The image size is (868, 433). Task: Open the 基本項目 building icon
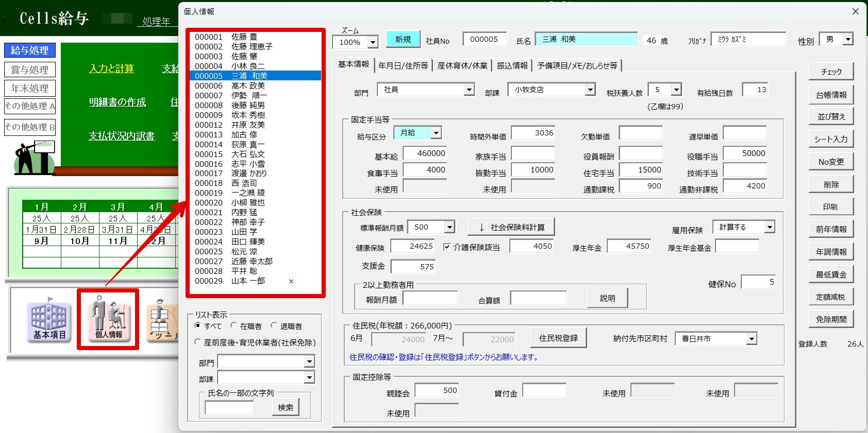click(49, 319)
